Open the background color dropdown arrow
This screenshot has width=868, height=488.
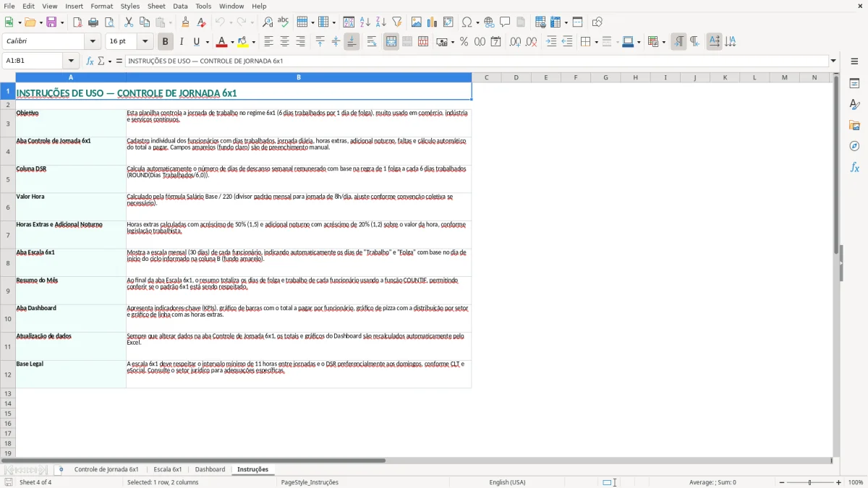point(253,42)
